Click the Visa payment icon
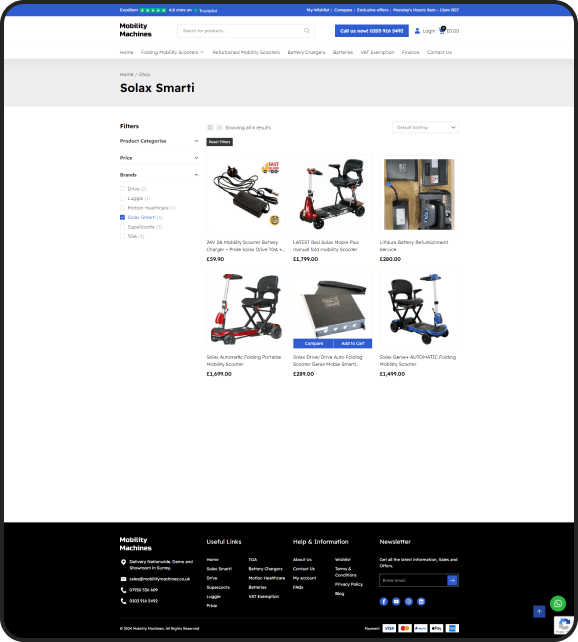This screenshot has width=578, height=642. (389, 628)
